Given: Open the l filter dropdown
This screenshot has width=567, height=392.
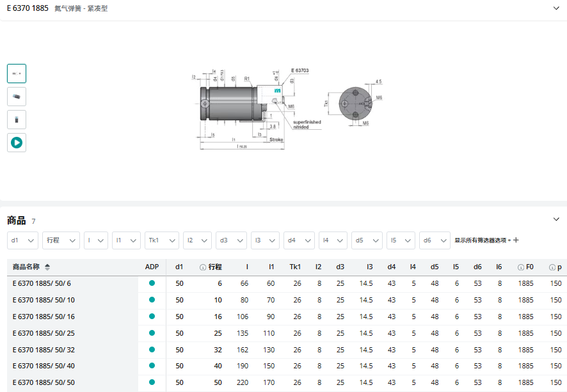Looking at the screenshot, I should pos(96,240).
